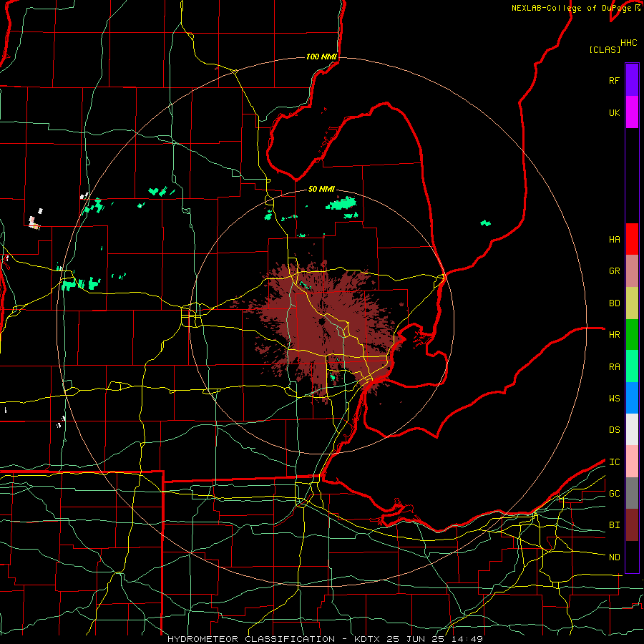This screenshot has height=644, width=644.
Task: Click the IC legend label
Action: (x=615, y=462)
